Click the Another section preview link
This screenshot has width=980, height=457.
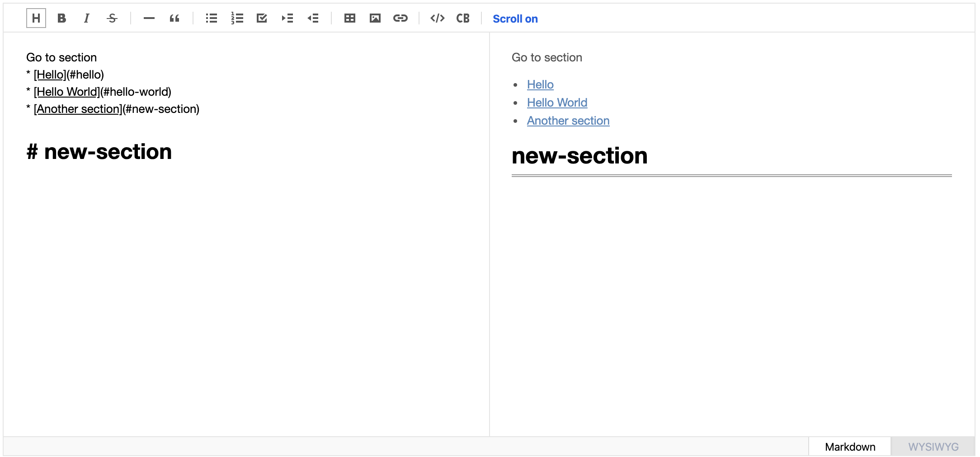[568, 121]
